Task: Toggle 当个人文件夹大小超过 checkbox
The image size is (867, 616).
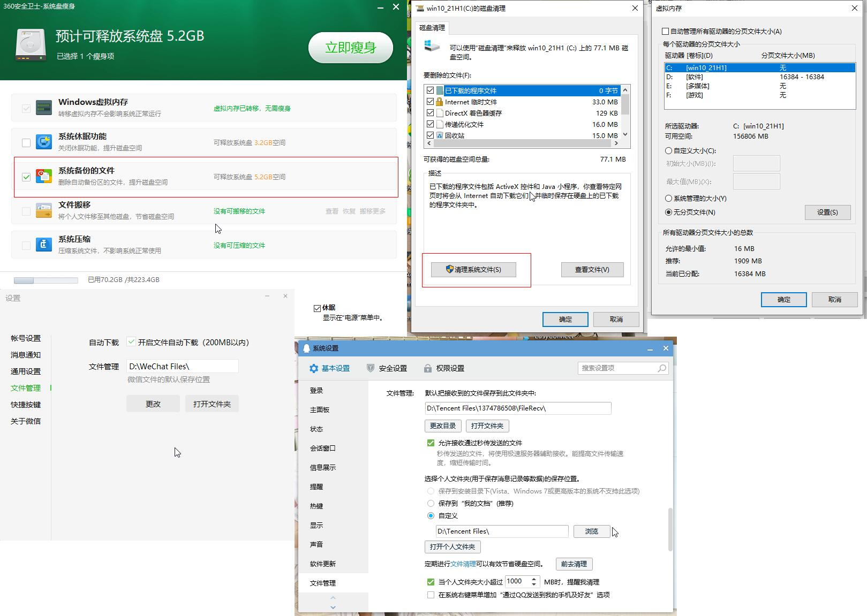Action: click(x=431, y=582)
